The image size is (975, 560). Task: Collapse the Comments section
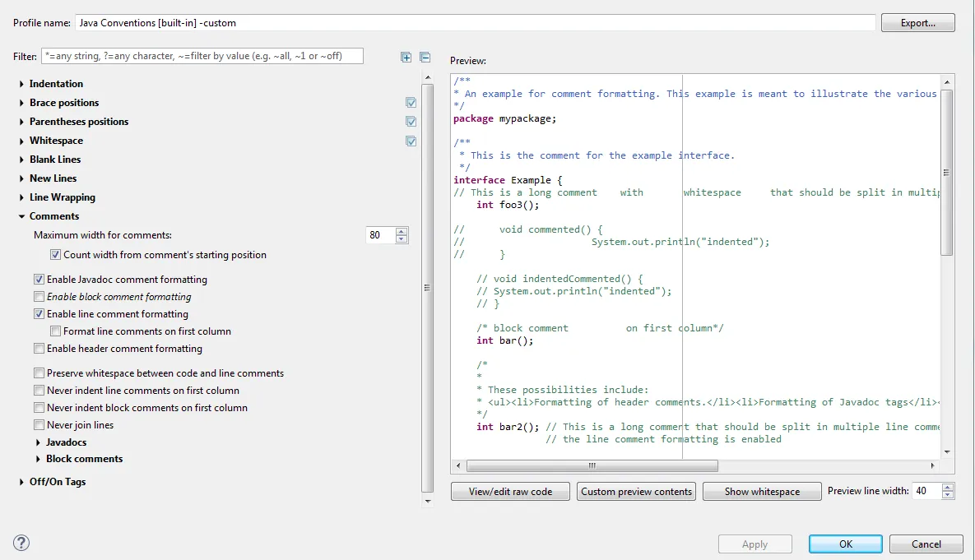(x=21, y=216)
